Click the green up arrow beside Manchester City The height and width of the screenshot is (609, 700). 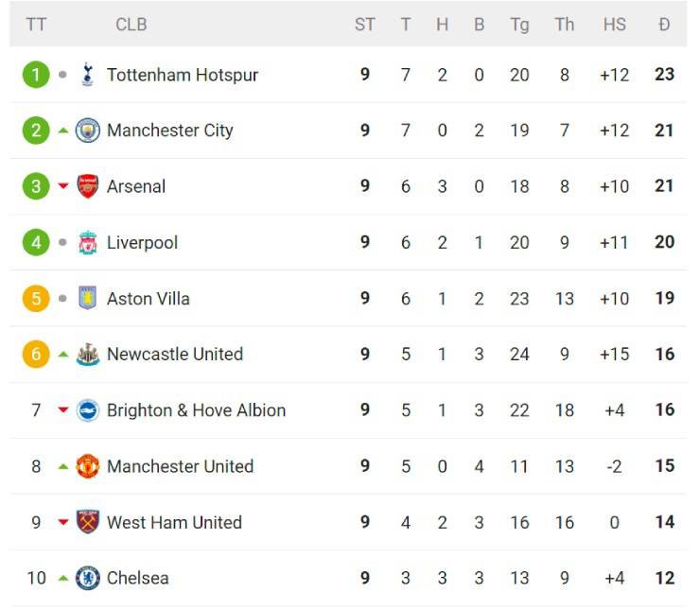pyautogui.click(x=63, y=130)
